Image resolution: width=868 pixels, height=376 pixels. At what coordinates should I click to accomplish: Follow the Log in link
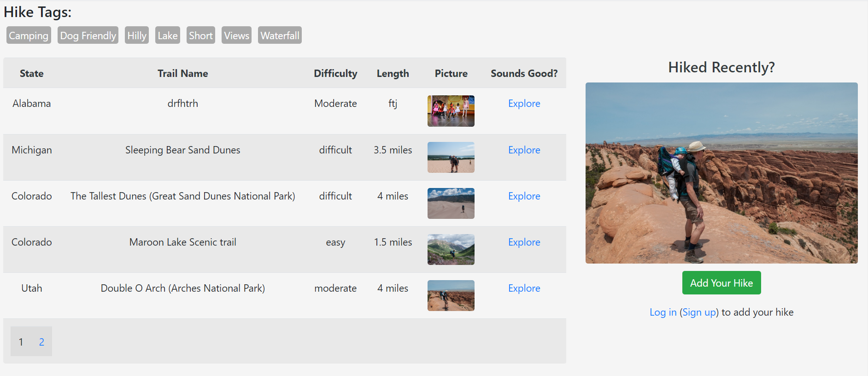coord(663,312)
